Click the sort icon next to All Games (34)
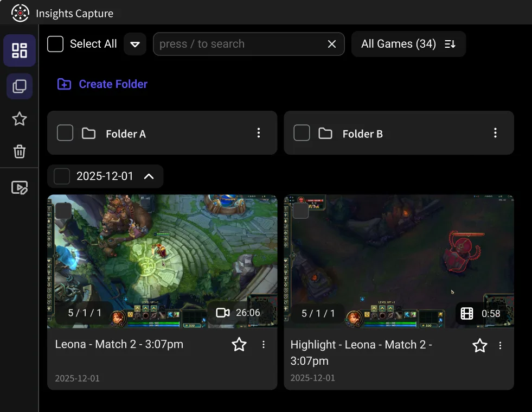 (451, 44)
